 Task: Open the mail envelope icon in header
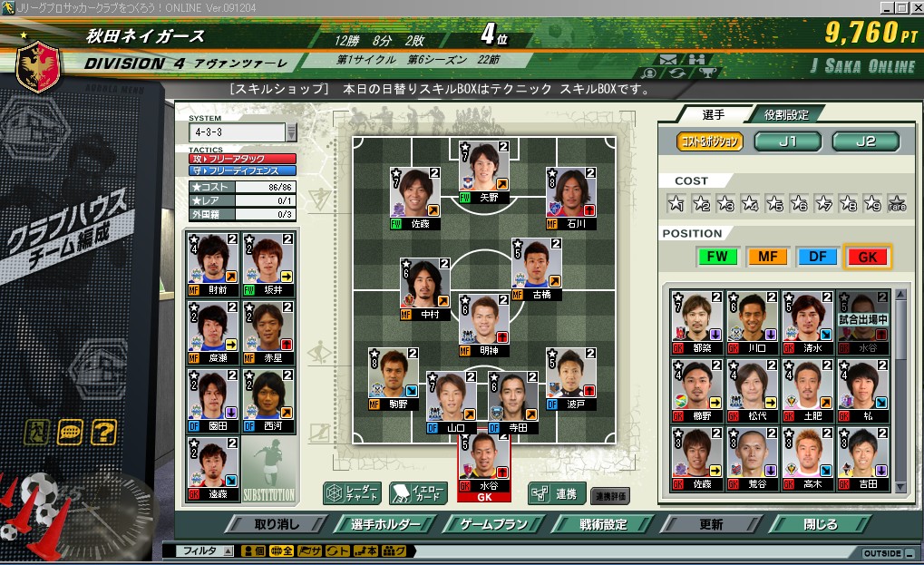[x=667, y=60]
